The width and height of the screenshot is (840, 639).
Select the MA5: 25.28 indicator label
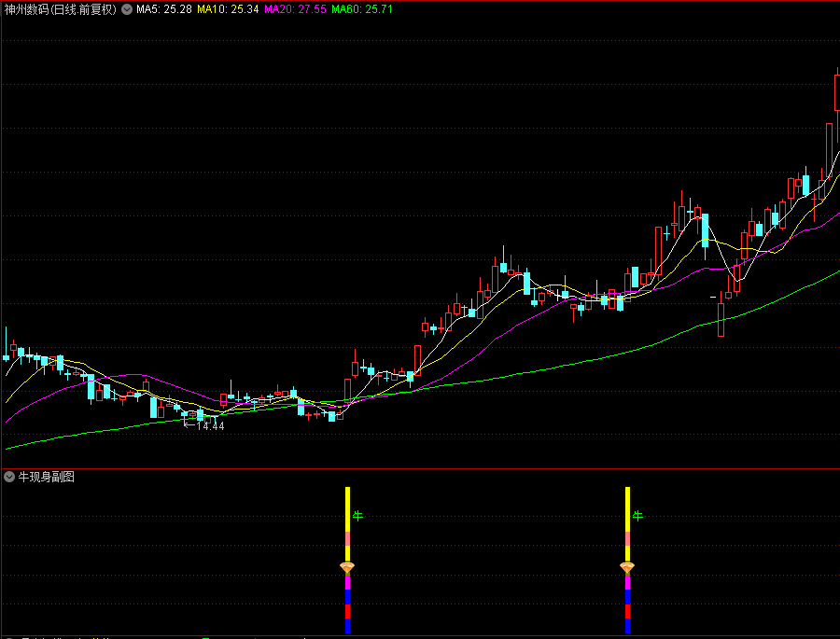(x=164, y=9)
